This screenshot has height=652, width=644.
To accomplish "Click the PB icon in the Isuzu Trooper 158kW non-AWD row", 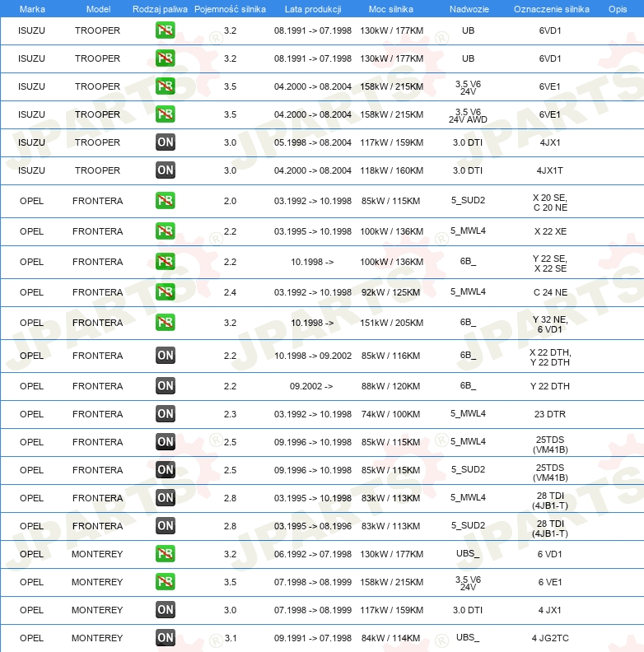I will (166, 86).
